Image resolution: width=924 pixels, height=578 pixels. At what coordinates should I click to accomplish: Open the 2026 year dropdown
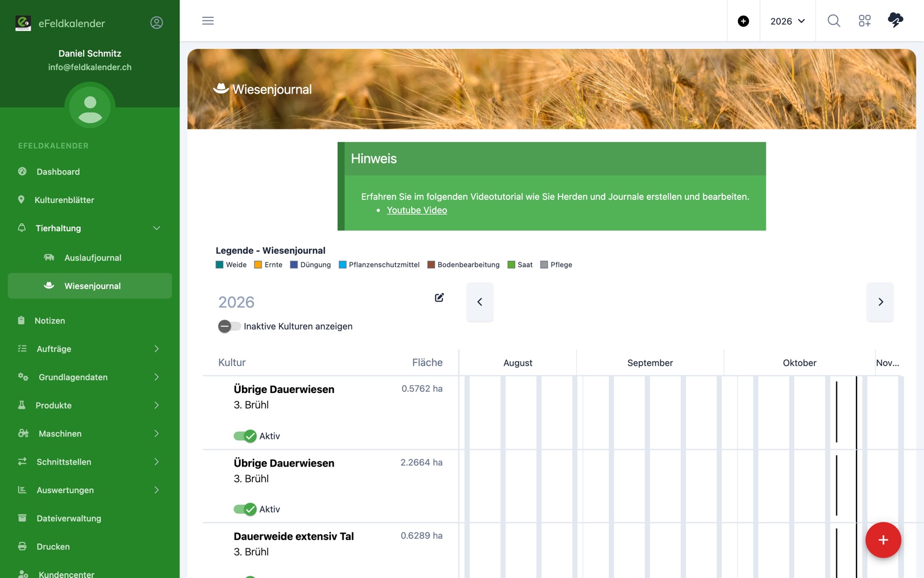[x=788, y=21]
